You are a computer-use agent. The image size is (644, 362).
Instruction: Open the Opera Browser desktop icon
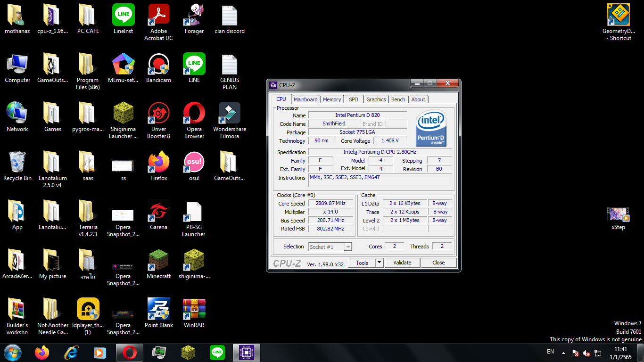tap(194, 114)
